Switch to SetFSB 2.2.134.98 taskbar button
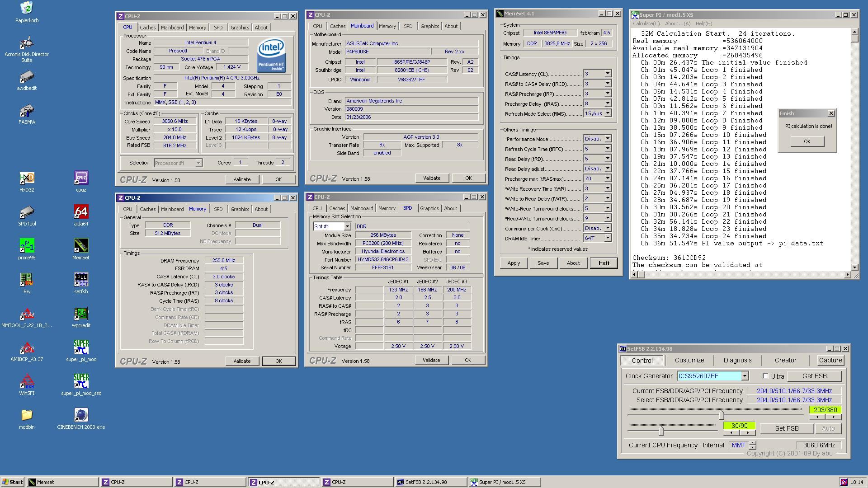868x488 pixels. 430,482
